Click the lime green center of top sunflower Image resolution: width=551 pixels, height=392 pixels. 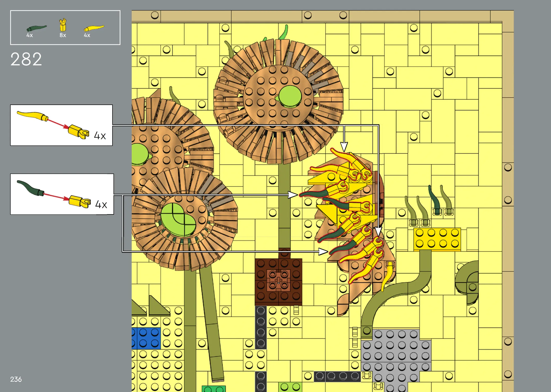point(290,96)
